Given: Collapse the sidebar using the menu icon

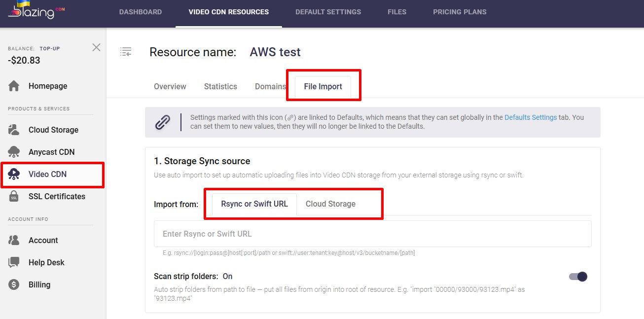Looking at the screenshot, I should click(x=126, y=52).
